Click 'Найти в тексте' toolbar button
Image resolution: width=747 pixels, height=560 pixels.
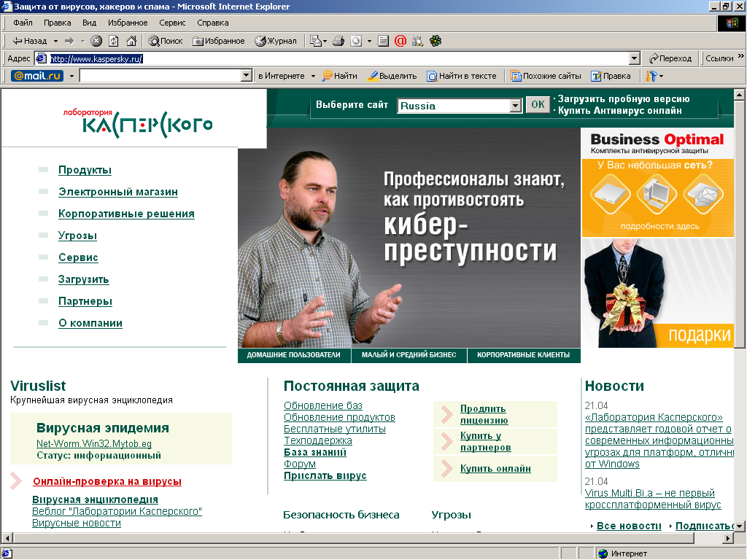click(461, 76)
